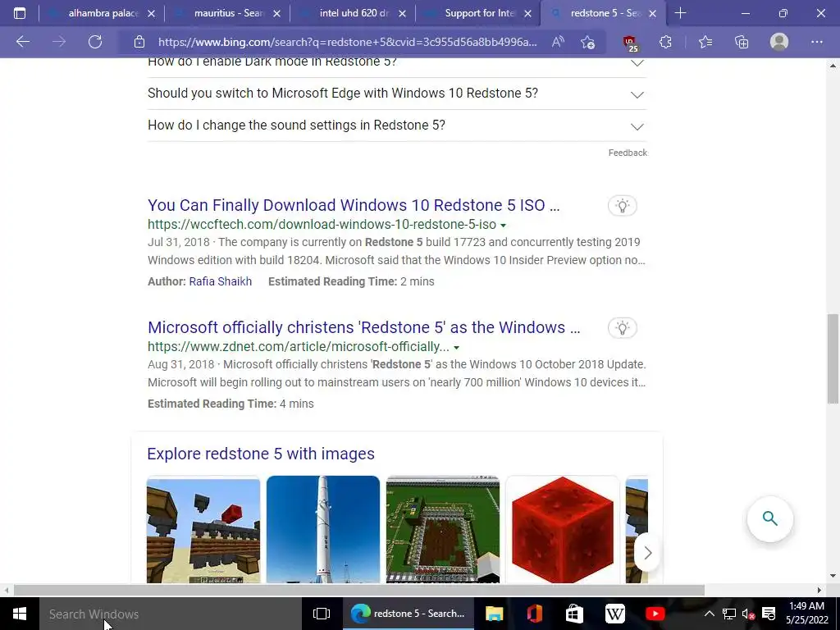This screenshot has width=840, height=630.
Task: Click the horizontal scrollbar right arrow
Action: coord(819,590)
